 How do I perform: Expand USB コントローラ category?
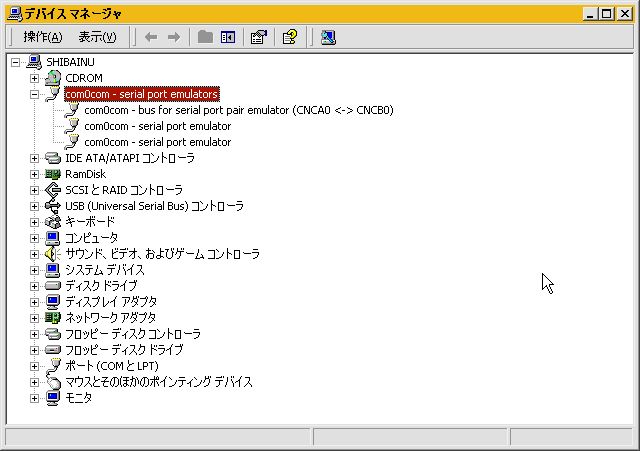pos(34,206)
